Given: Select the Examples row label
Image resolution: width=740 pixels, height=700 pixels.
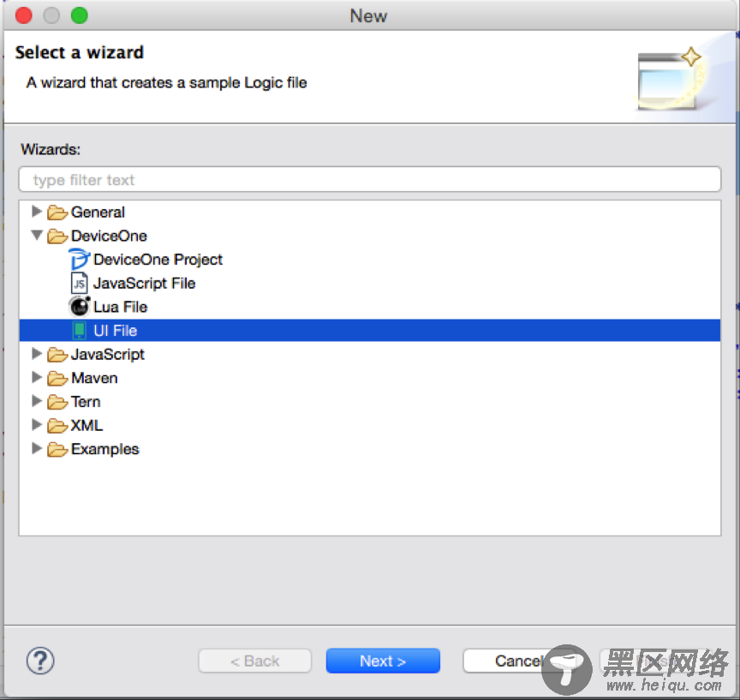Looking at the screenshot, I should (x=104, y=449).
